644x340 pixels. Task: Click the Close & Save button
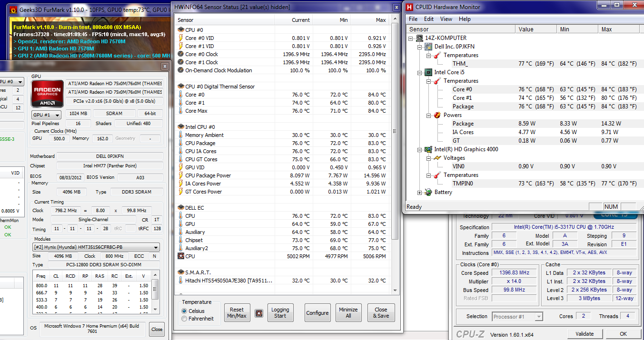tap(381, 313)
